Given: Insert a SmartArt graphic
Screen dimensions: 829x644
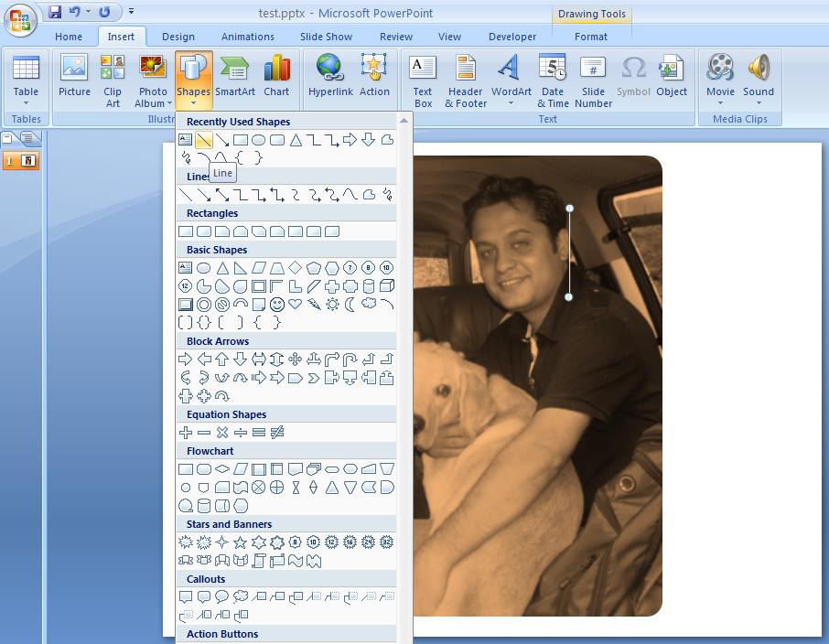Looking at the screenshot, I should point(235,80).
